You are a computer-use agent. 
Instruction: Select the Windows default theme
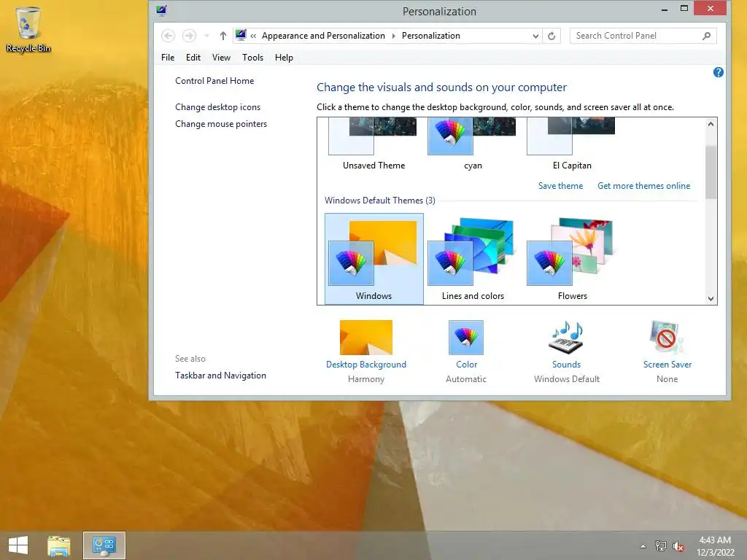[374, 259]
